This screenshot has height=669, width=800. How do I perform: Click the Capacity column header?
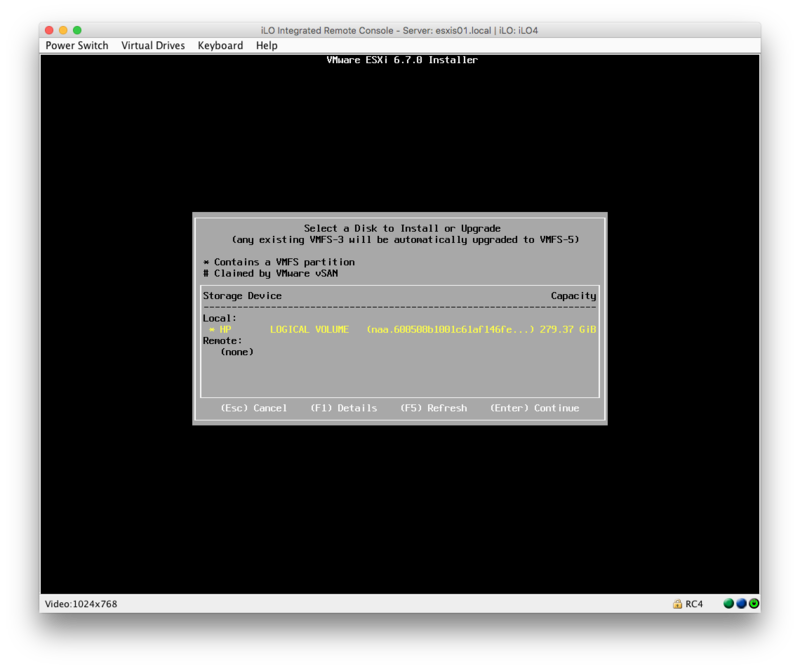[573, 295]
